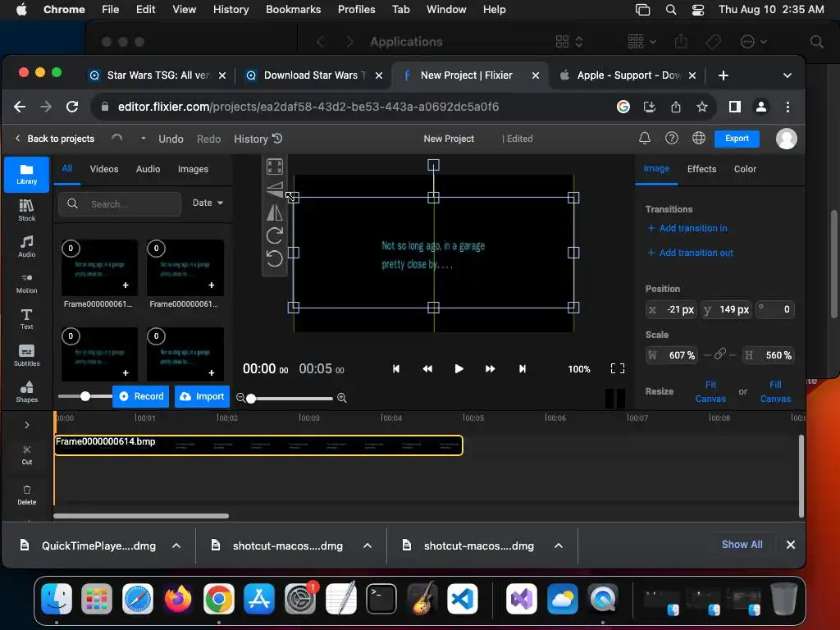This screenshot has height=630, width=840.
Task: Switch to the Images library tab
Action: click(193, 169)
